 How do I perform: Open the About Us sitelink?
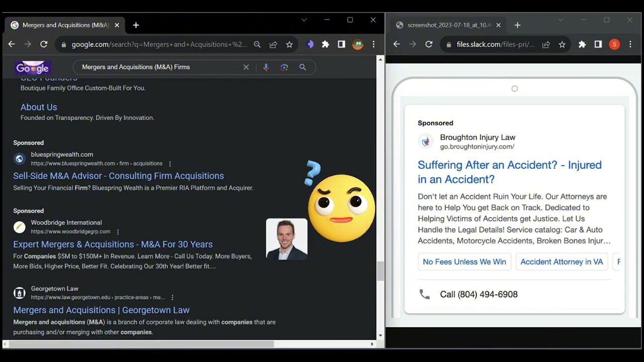point(39,107)
